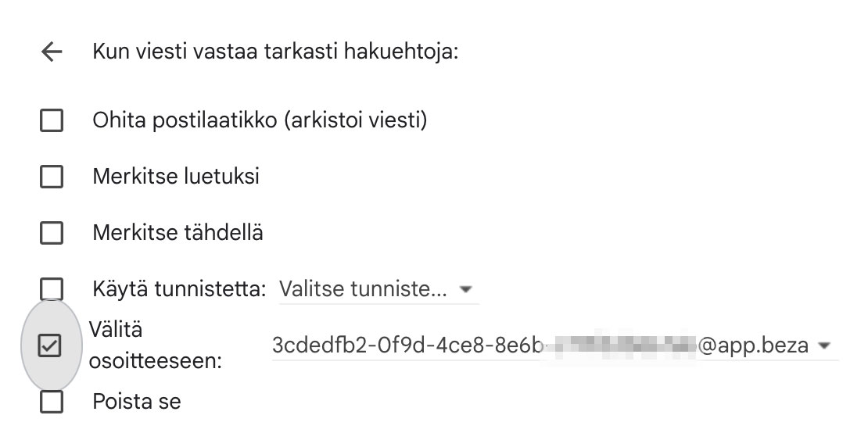868x433 pixels.
Task: Click the Välitä osoitteeseen: label text
Action: click(155, 345)
